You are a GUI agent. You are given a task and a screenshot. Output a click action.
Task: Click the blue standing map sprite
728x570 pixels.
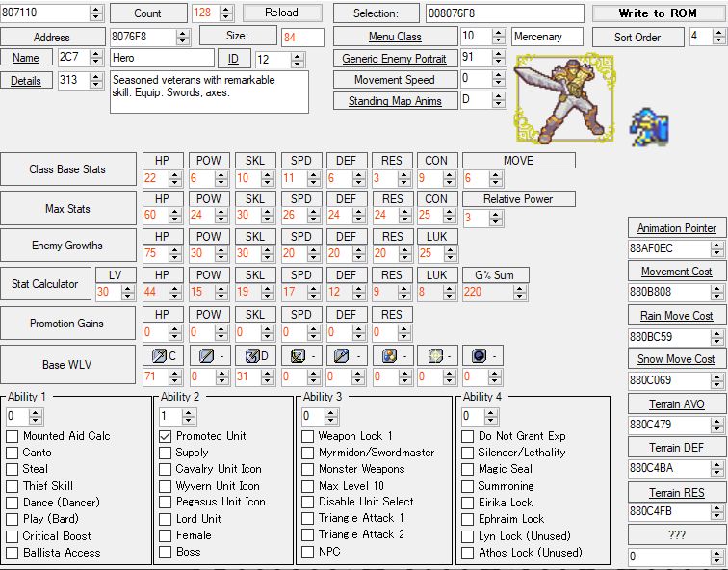(649, 127)
